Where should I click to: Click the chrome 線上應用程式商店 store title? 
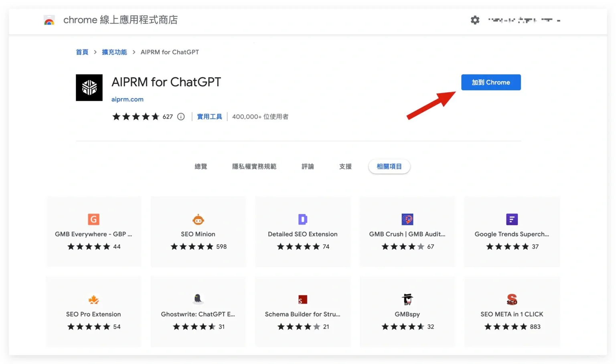point(120,20)
